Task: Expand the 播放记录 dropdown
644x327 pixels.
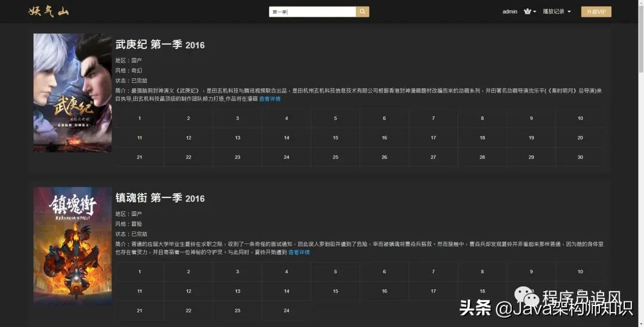Action: (x=556, y=11)
